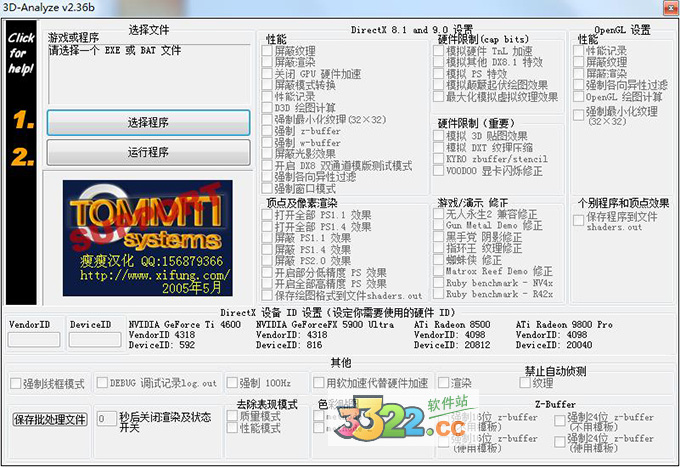680x467 pixels.
Task: Check 强制24位 z-buffer (不用模板)
Action: [560, 421]
